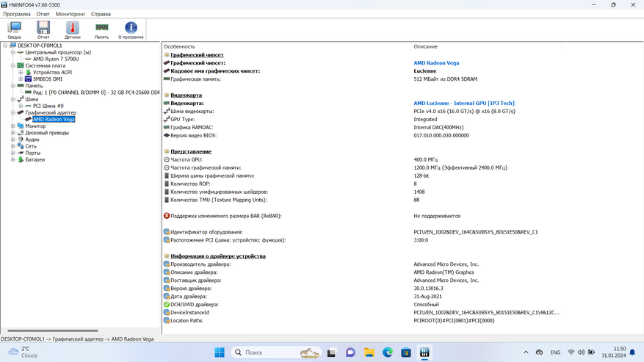
Task: Open the Память memory module icon
Action: click(x=101, y=30)
